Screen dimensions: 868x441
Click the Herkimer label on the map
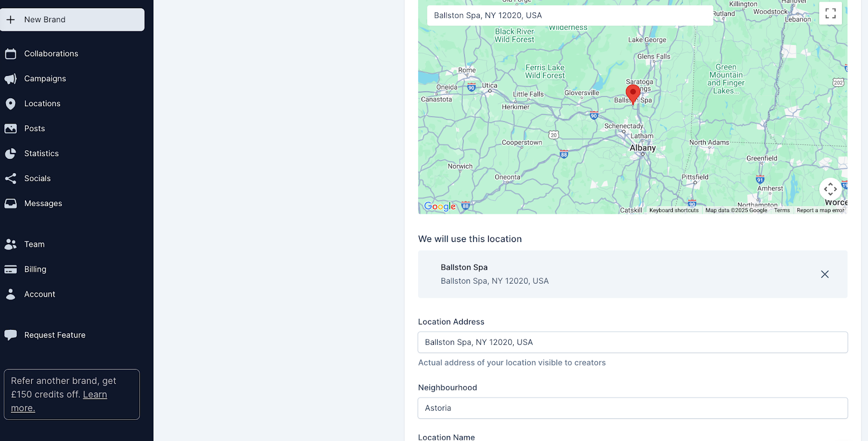click(515, 107)
